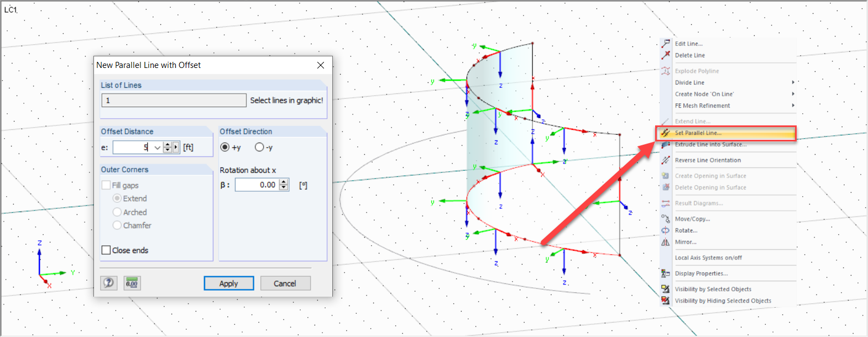Choose Local Axis Systems on/off
868x337 pixels.
point(708,258)
